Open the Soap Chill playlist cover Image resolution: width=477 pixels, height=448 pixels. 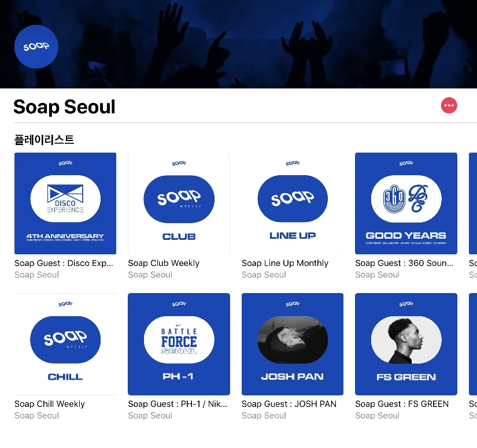[x=65, y=344]
